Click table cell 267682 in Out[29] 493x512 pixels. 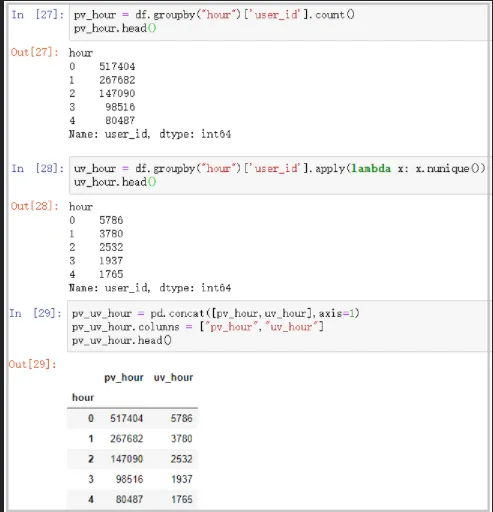[127, 439]
